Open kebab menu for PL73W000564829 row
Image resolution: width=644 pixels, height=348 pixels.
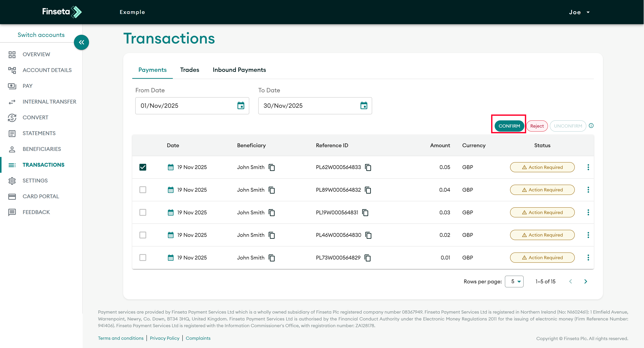[588, 258]
